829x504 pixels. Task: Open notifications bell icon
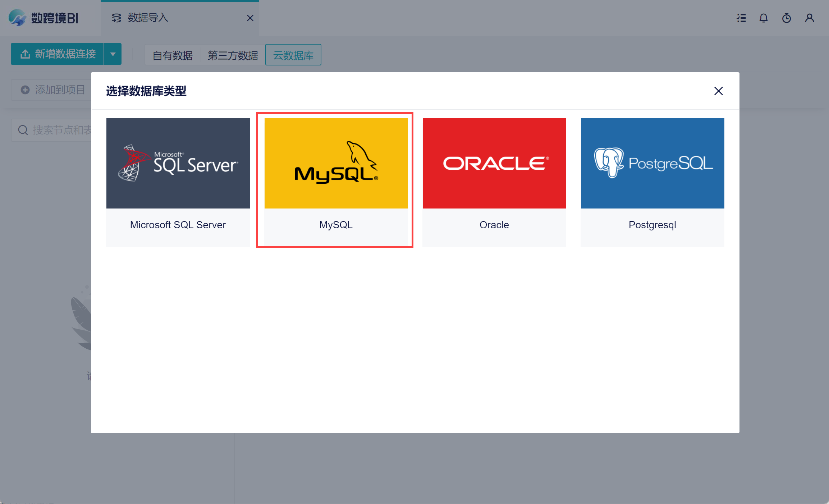click(x=764, y=18)
